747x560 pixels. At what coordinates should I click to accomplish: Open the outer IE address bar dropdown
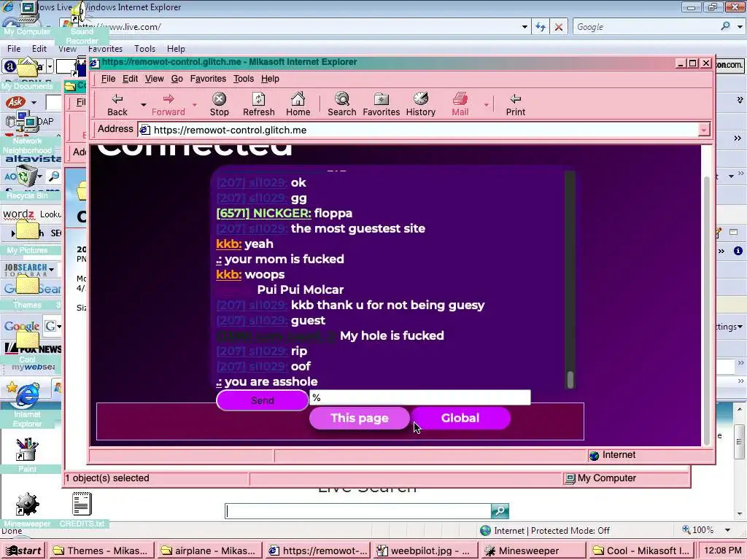(525, 27)
